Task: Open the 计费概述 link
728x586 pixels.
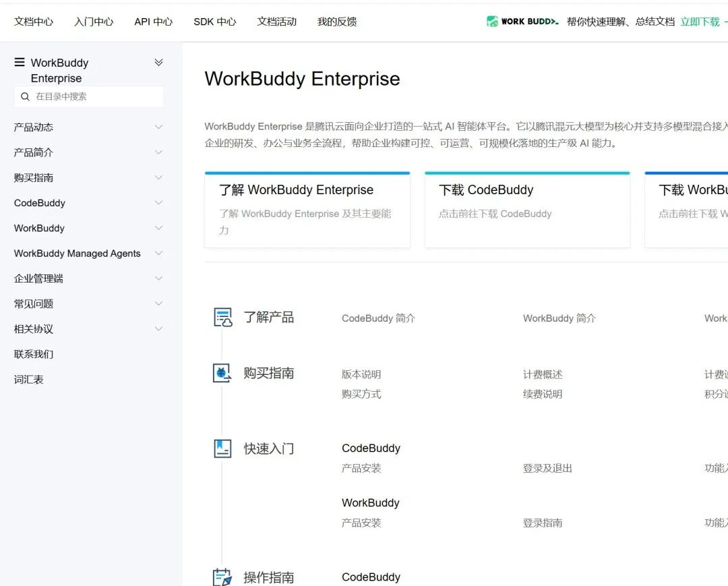Action: pos(543,374)
